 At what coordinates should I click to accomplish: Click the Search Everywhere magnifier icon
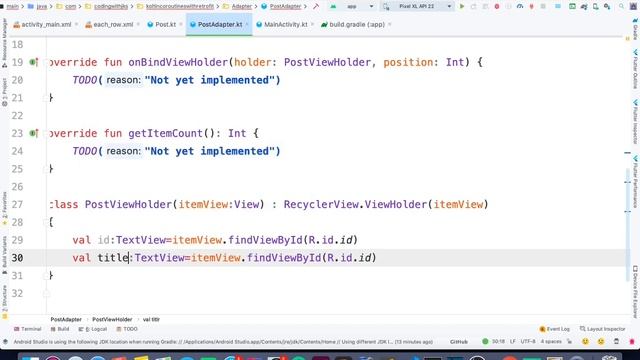pos(621,7)
